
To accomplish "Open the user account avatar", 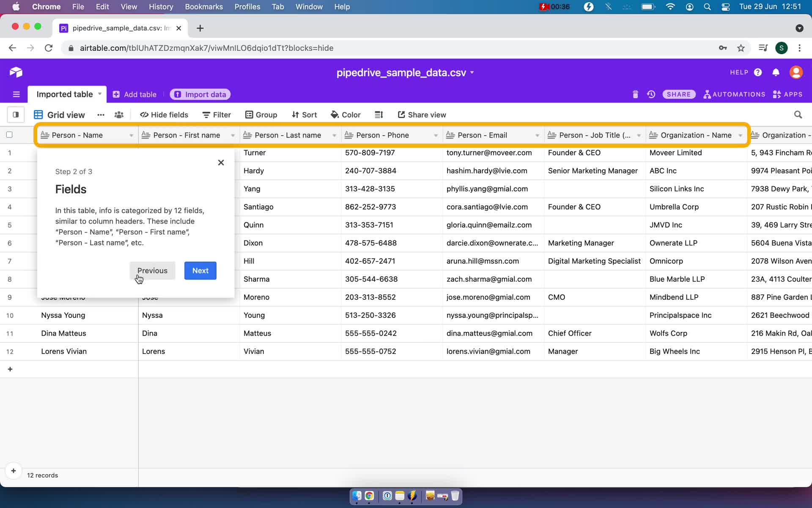I will tap(796, 72).
